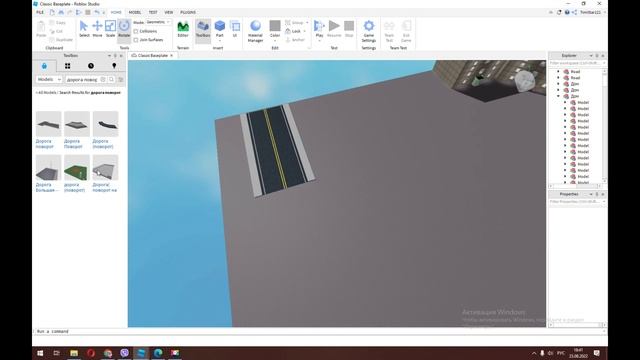Click the Toolbox search magnifier button
Image resolution: width=640 pixels, height=360 pixels.
(111, 80)
